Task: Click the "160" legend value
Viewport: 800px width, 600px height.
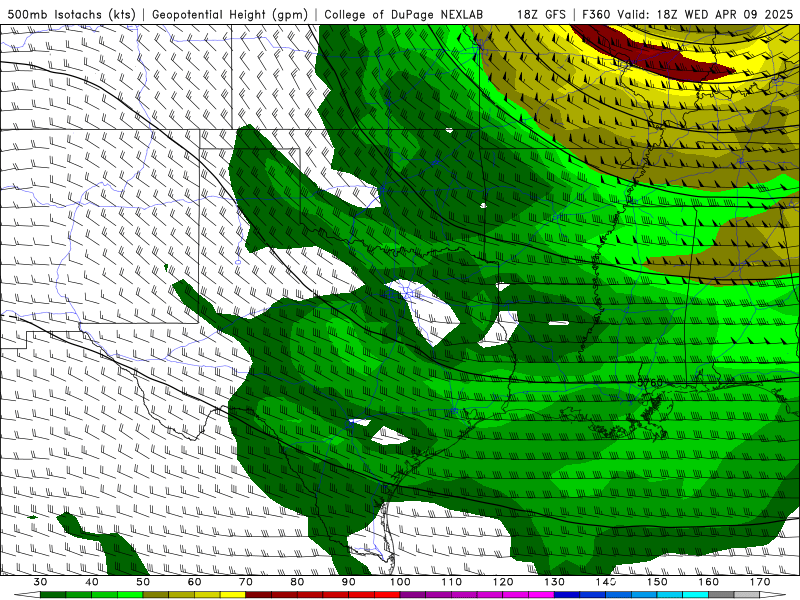Action: pos(709,582)
